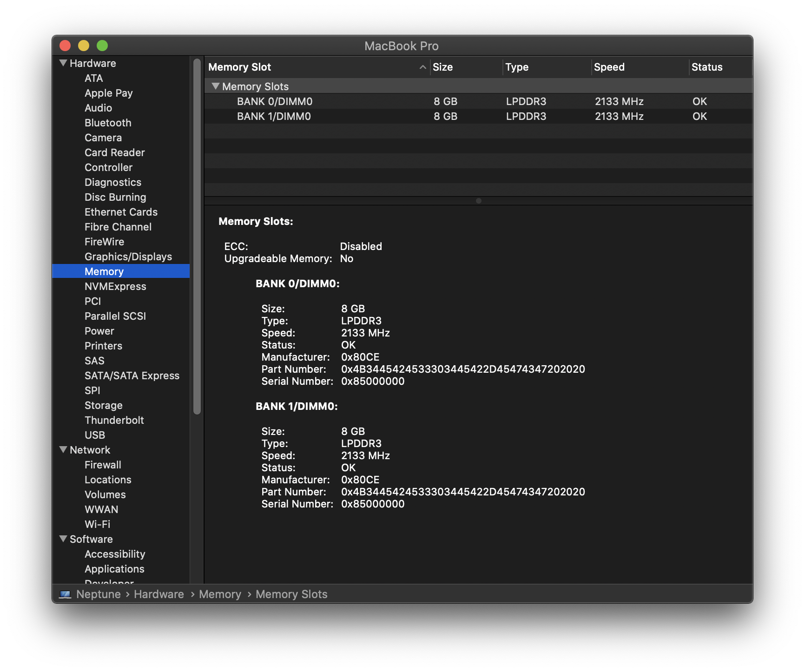Screen dimensions: 805x672
Task: Select Camera in the sidebar
Action: pyautogui.click(x=103, y=138)
